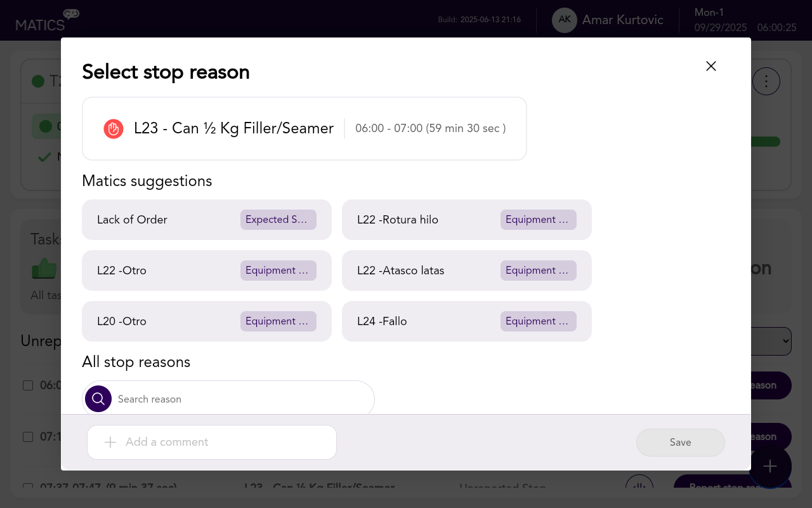
Task: Click the purple search magnifier icon
Action: 98,399
